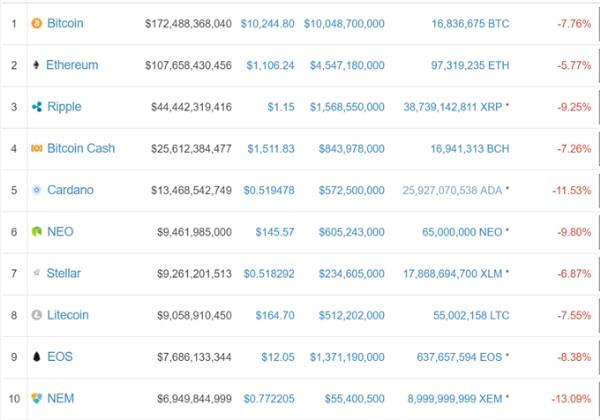Click Ripple circulating supply 38,739,142,811 XRP
Image resolution: width=600 pixels, height=420 pixels.
click(x=453, y=107)
